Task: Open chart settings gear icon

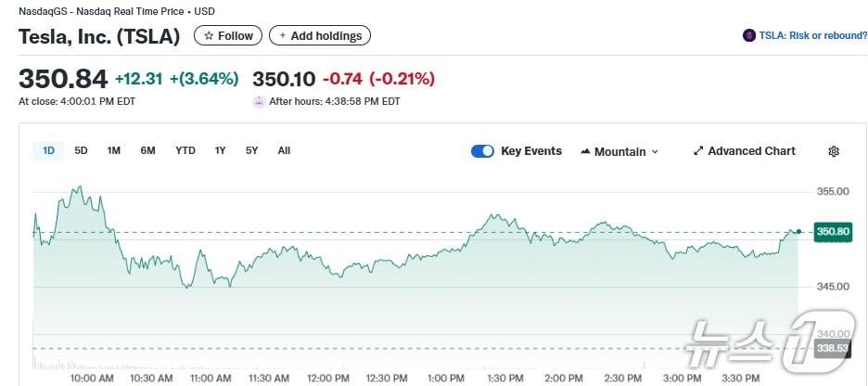Action: (834, 151)
